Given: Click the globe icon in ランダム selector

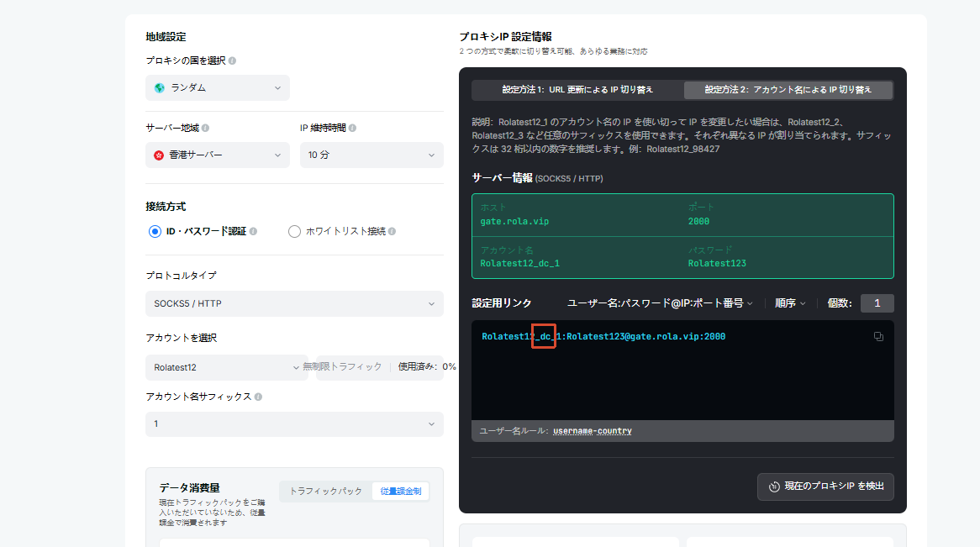Looking at the screenshot, I should pos(160,88).
